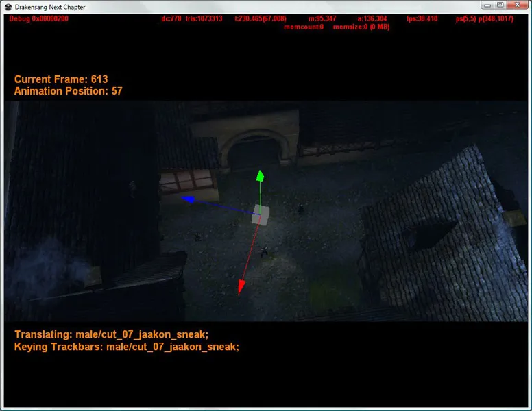This screenshot has height=411, width=532.
Task: Click the 'Translating: male/cut_07_jaakon_sneak;' line
Action: click(x=111, y=335)
